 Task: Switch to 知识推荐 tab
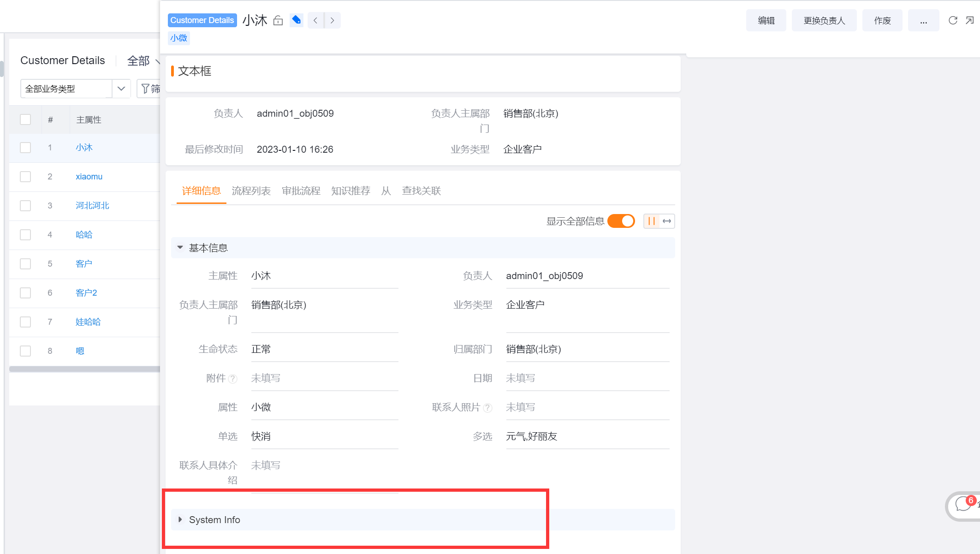pyautogui.click(x=350, y=191)
